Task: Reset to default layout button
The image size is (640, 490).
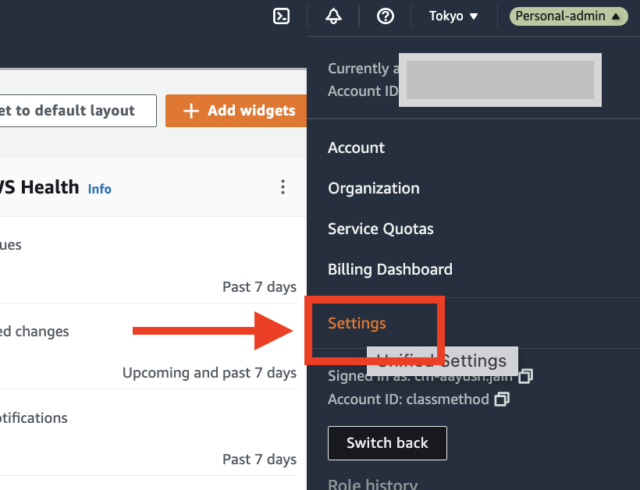Action: 78,111
